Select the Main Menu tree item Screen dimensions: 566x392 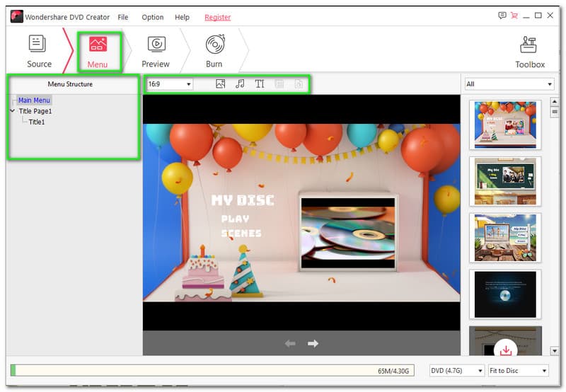(34, 100)
